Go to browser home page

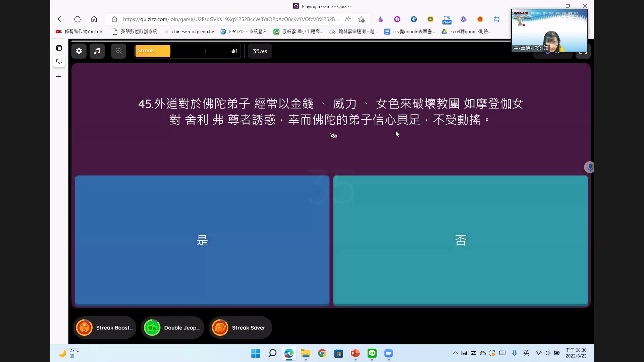pos(94,19)
